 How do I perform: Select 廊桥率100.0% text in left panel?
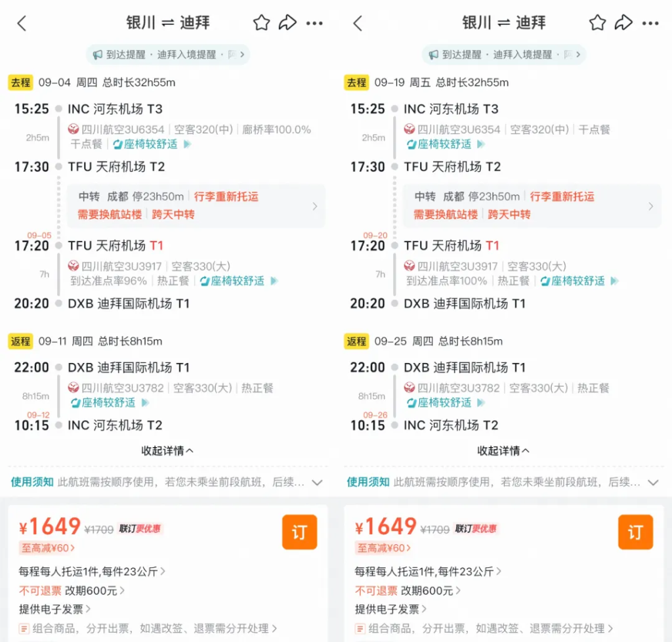point(276,129)
